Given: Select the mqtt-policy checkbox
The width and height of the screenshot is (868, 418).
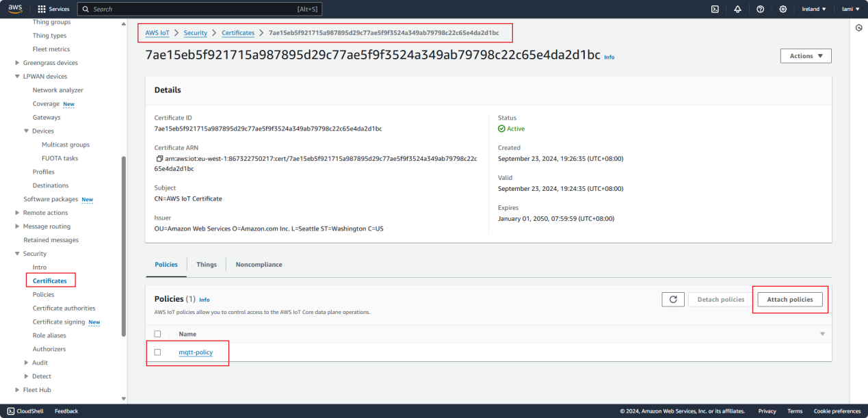Looking at the screenshot, I should 158,352.
